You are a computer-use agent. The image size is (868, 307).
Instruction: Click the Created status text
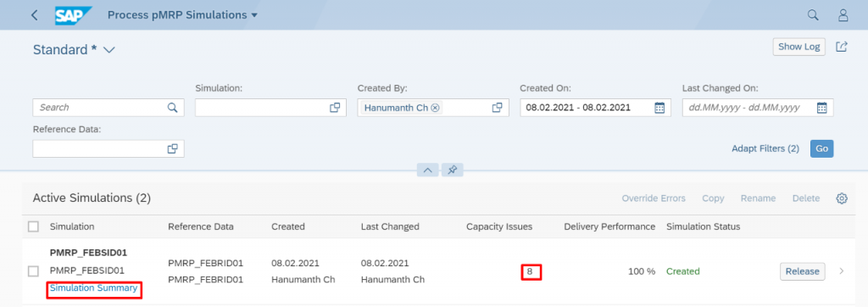click(x=683, y=271)
